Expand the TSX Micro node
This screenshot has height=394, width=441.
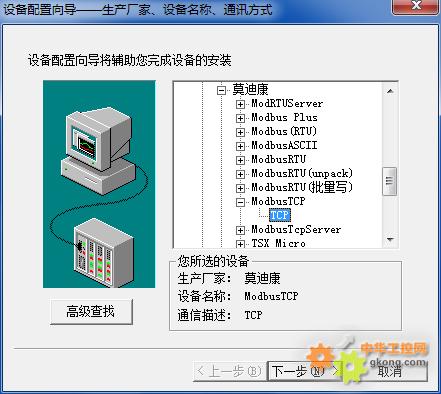coord(240,244)
